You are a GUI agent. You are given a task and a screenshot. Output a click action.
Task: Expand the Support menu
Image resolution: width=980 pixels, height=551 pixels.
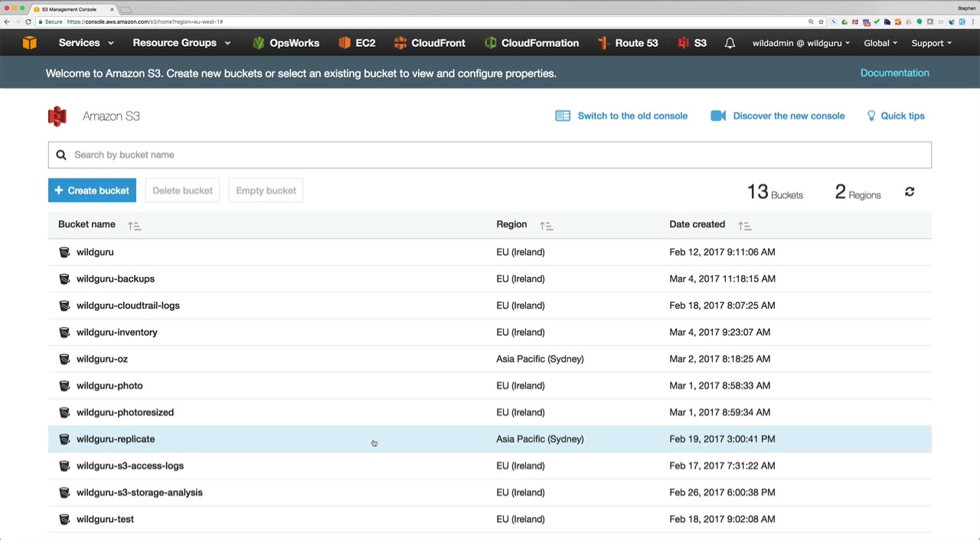[x=931, y=43]
